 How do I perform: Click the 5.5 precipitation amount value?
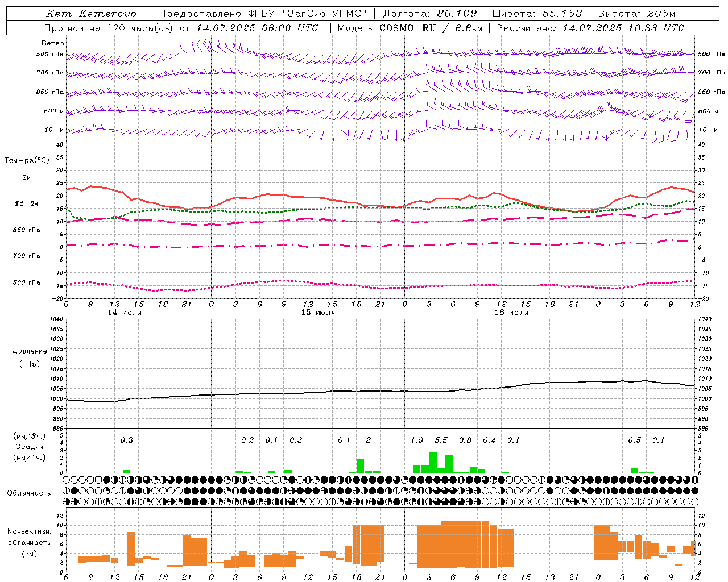tap(441, 440)
